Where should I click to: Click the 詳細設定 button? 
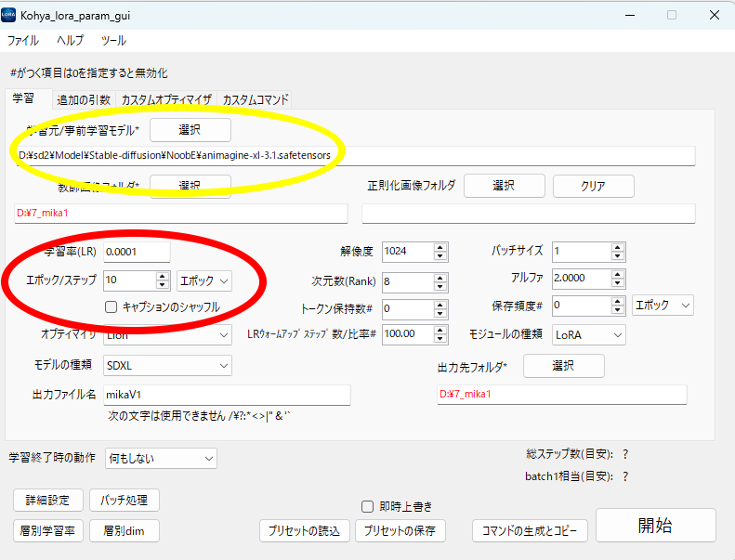pyautogui.click(x=48, y=501)
